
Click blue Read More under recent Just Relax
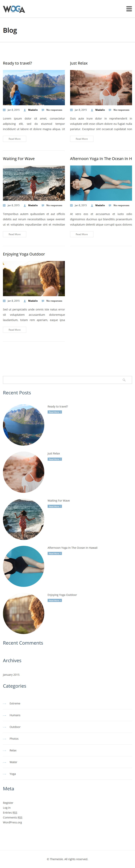tap(55, 459)
